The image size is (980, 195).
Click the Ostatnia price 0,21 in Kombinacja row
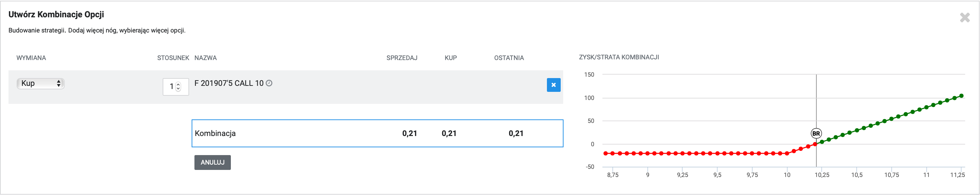(x=516, y=134)
